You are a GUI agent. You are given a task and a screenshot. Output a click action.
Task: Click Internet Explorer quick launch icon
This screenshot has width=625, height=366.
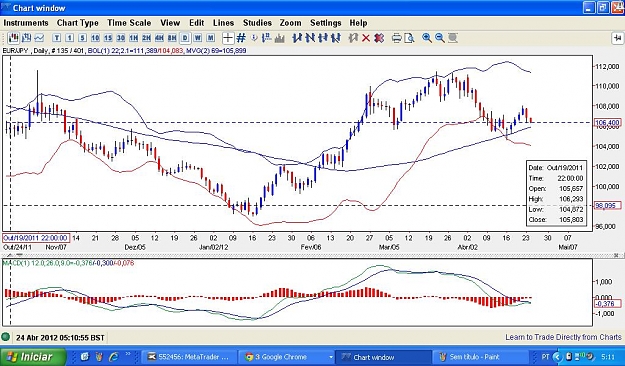pos(114,356)
